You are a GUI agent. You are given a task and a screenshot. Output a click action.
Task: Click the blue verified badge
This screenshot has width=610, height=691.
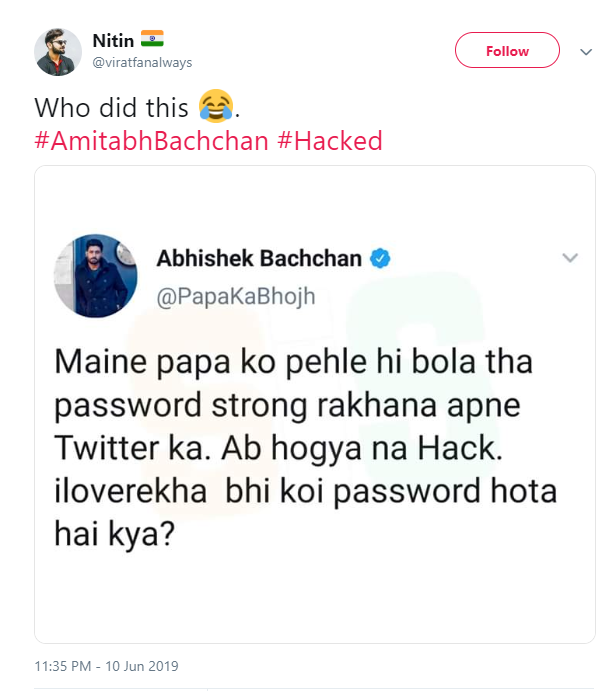pyautogui.click(x=380, y=259)
